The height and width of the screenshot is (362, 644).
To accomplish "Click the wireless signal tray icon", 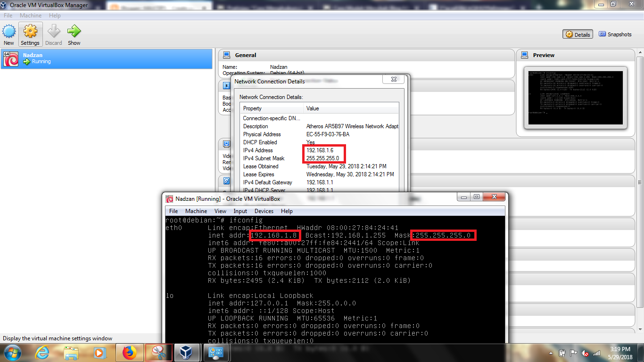I will [596, 353].
